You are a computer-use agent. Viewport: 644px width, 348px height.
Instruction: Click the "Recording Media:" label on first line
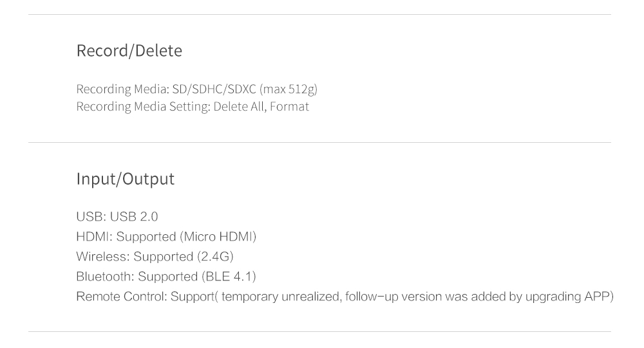[122, 88]
